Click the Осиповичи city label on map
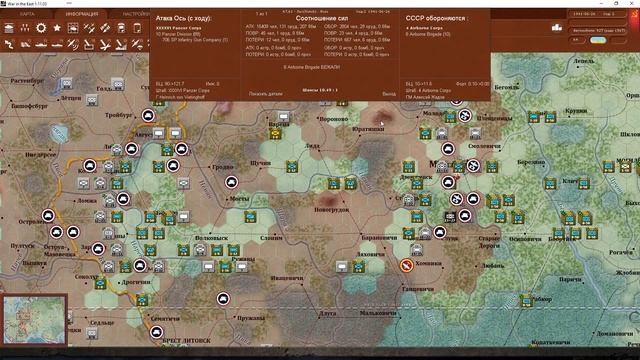Screen dimensions: 640x360 (x=525, y=239)
